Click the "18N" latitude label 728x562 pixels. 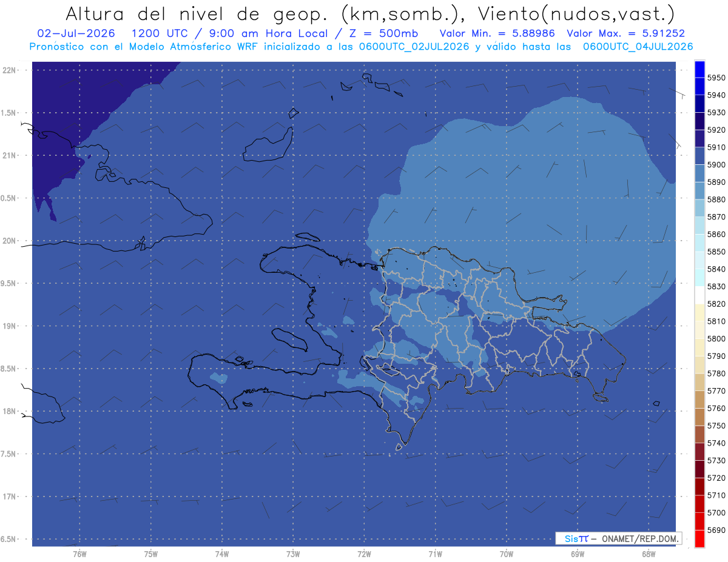(10, 411)
